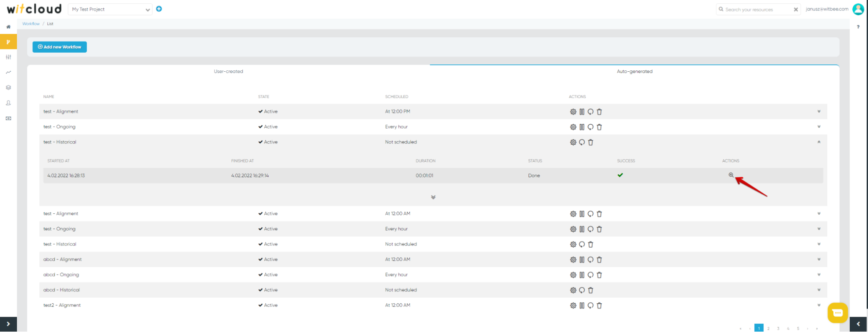Image resolution: width=868 pixels, height=332 pixels.
Task: Rerun the test - Alignment 12:00 PM workflow
Action: coord(591,112)
